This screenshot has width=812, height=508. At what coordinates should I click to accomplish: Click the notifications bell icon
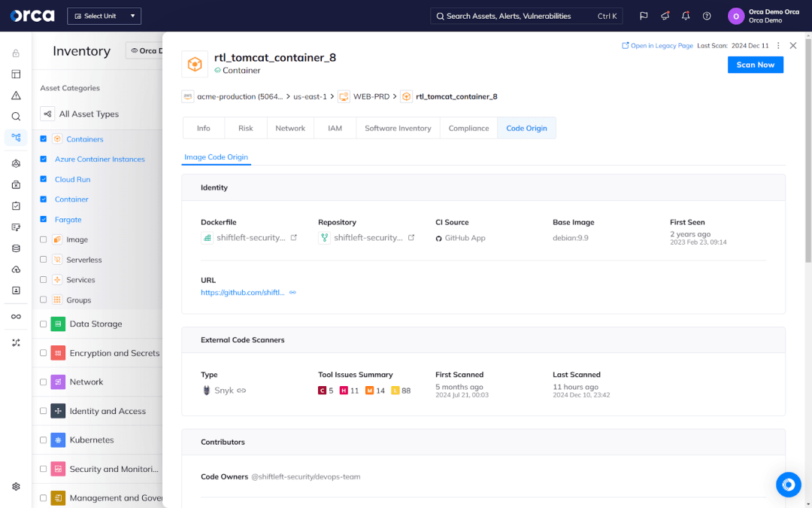(x=686, y=16)
